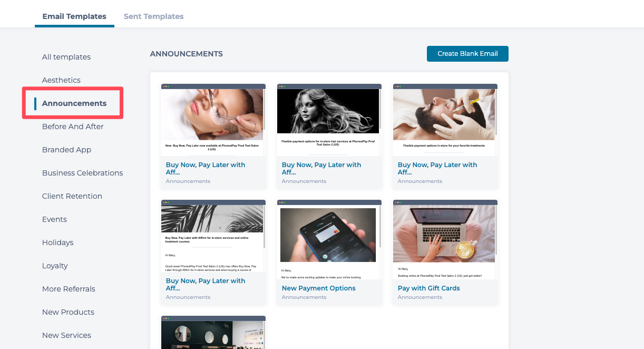644x349 pixels.
Task: Open the New Services category
Action: [x=66, y=335]
